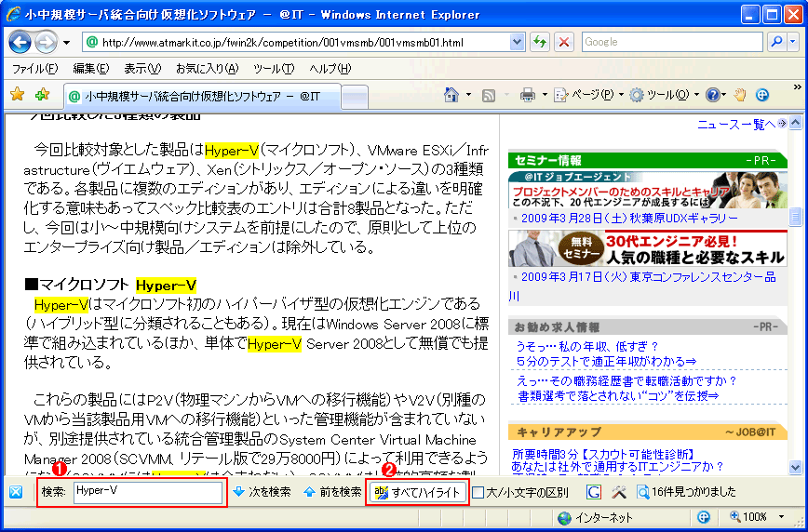Click the magnifier search button

point(775,42)
